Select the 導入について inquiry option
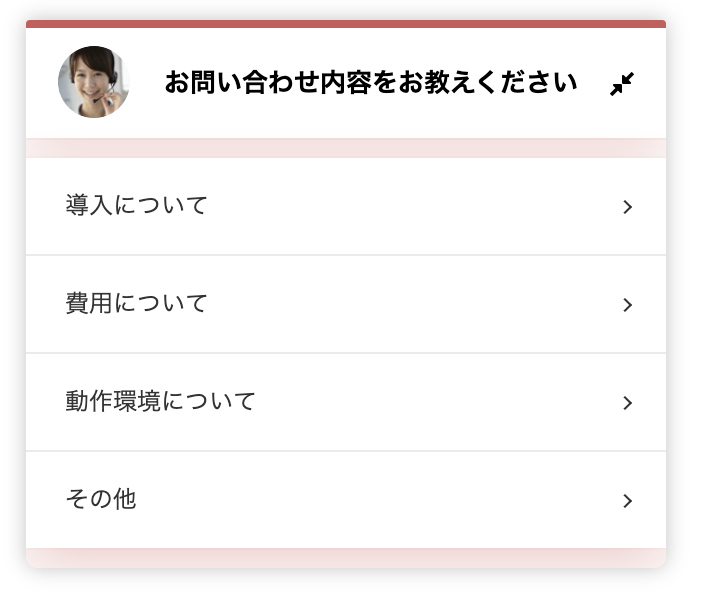Viewport: 704px width, 596px height. [346, 206]
